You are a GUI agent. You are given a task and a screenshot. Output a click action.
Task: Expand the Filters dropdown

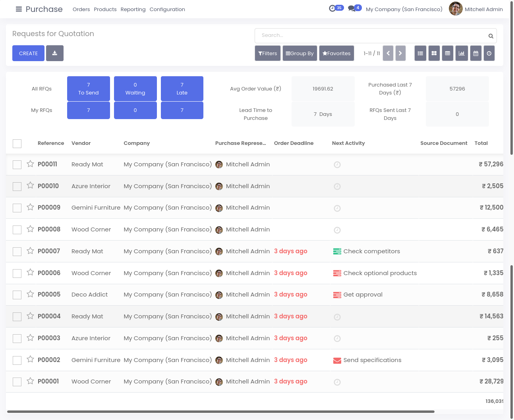(x=268, y=53)
